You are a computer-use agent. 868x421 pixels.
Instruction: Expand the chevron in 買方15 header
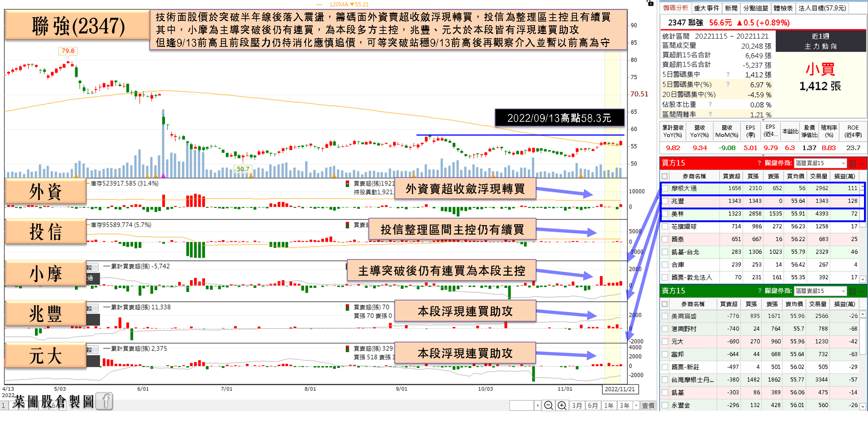[862, 164]
